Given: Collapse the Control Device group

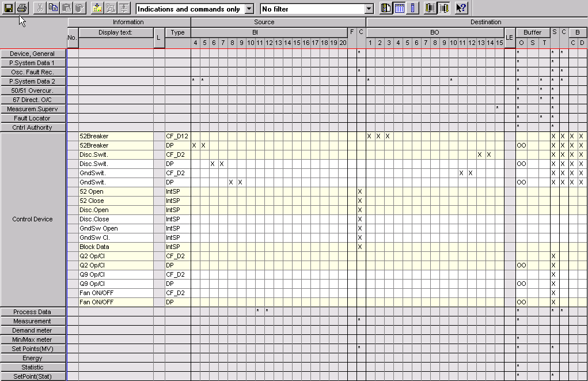Looking at the screenshot, I should pyautogui.click(x=33, y=219).
